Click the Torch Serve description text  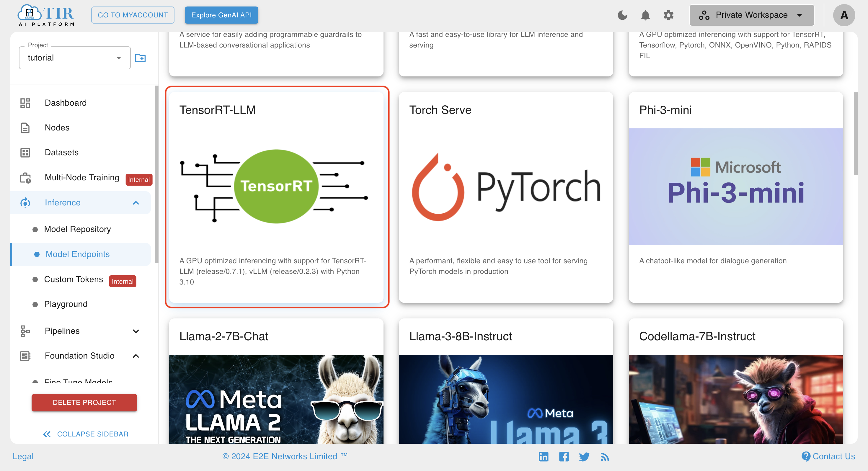pyautogui.click(x=498, y=266)
